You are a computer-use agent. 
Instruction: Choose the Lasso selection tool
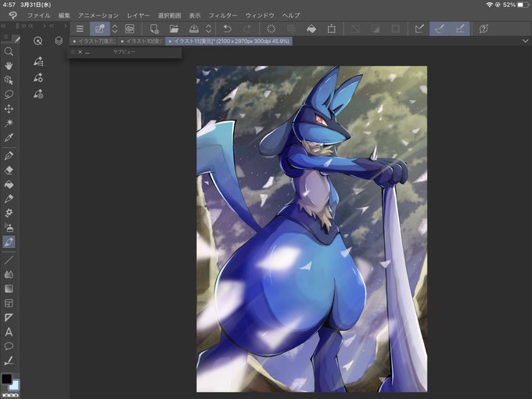pyautogui.click(x=9, y=95)
